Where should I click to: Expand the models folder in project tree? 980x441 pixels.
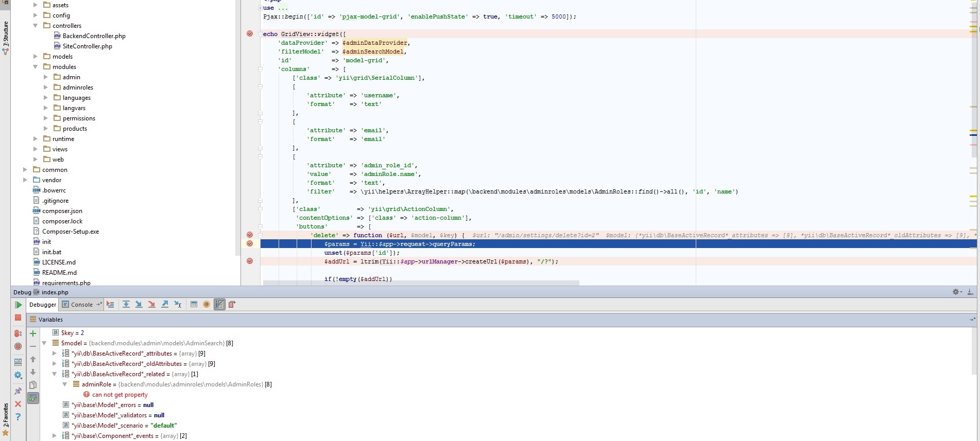[x=36, y=57]
